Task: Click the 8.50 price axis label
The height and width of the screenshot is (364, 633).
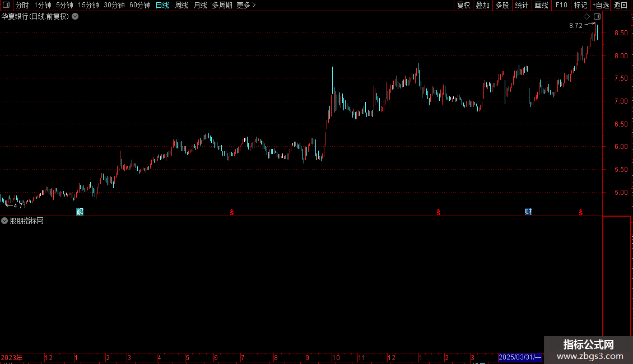Action: (621, 33)
